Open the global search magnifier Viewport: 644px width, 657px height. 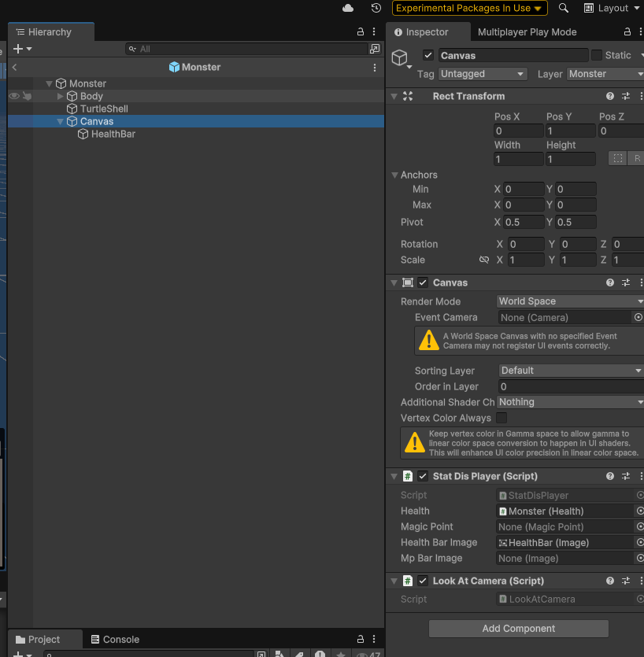click(564, 8)
